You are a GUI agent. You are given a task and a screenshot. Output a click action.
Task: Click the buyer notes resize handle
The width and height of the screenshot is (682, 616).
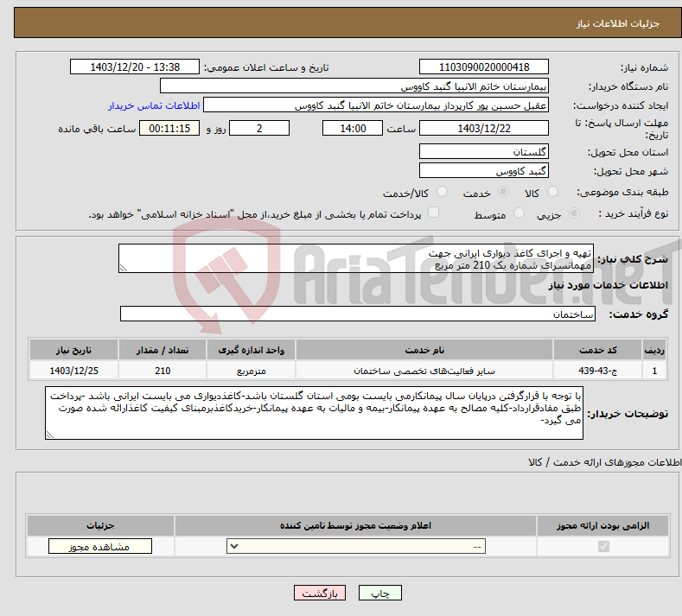(x=50, y=435)
